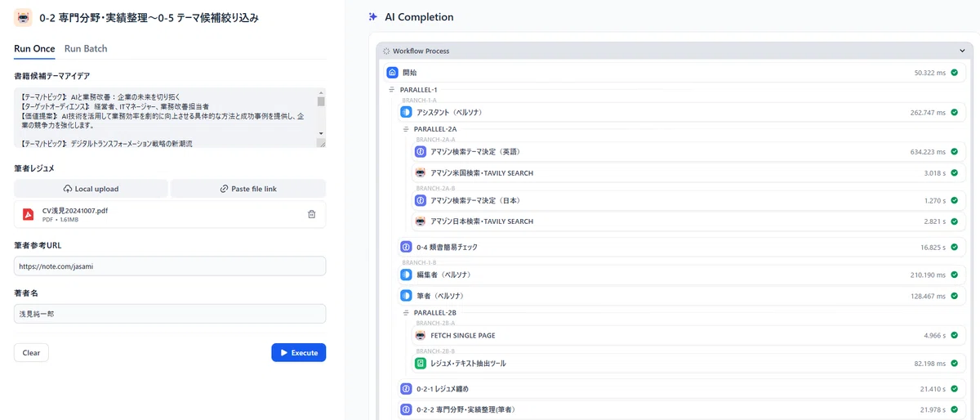
Task: Click the Clear button
Action: coord(31,353)
